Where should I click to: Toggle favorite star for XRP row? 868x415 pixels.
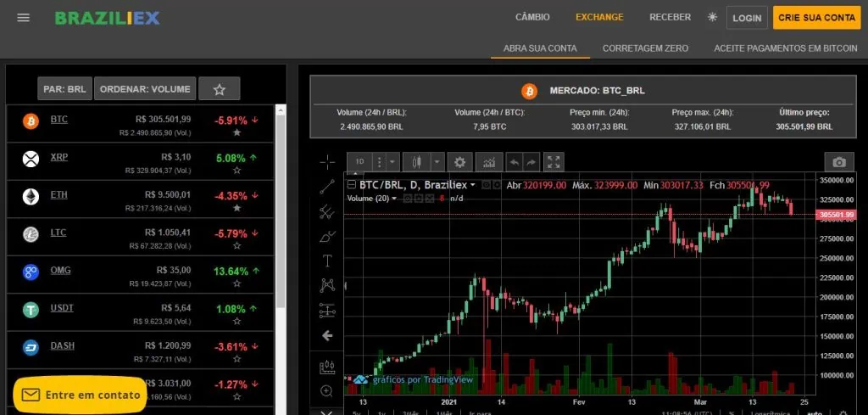pyautogui.click(x=237, y=170)
